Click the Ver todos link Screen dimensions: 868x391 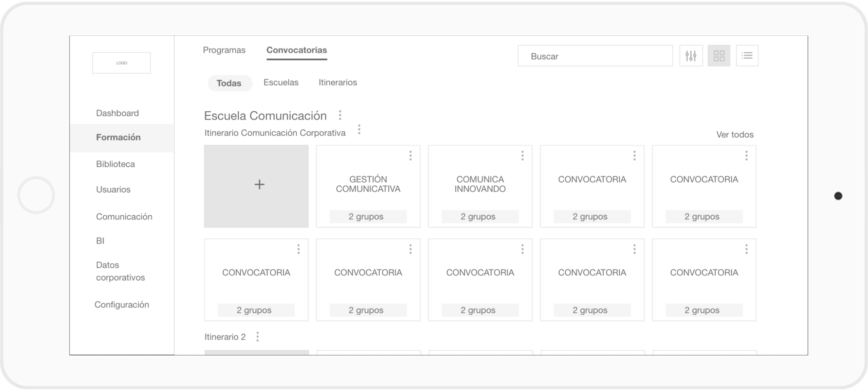pos(735,135)
